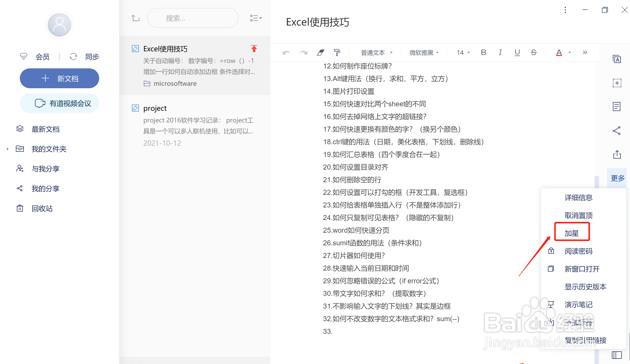Create a new document with 新文档
Image resolution: width=630 pixels, height=364 pixels.
coord(59,78)
